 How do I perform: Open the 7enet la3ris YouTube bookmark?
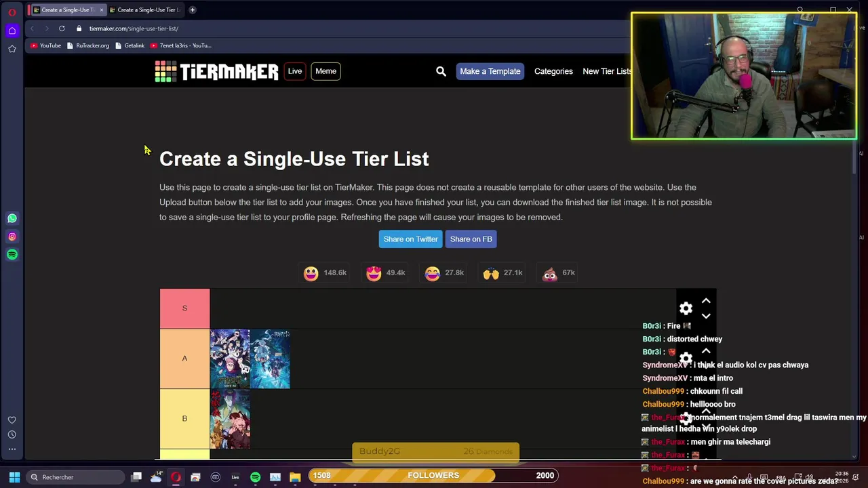pyautogui.click(x=180, y=45)
